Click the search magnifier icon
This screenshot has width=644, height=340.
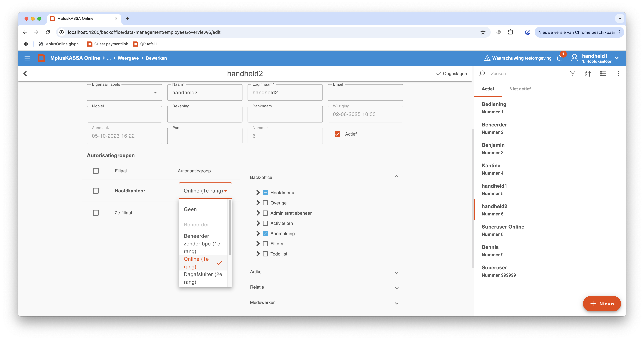click(x=482, y=74)
